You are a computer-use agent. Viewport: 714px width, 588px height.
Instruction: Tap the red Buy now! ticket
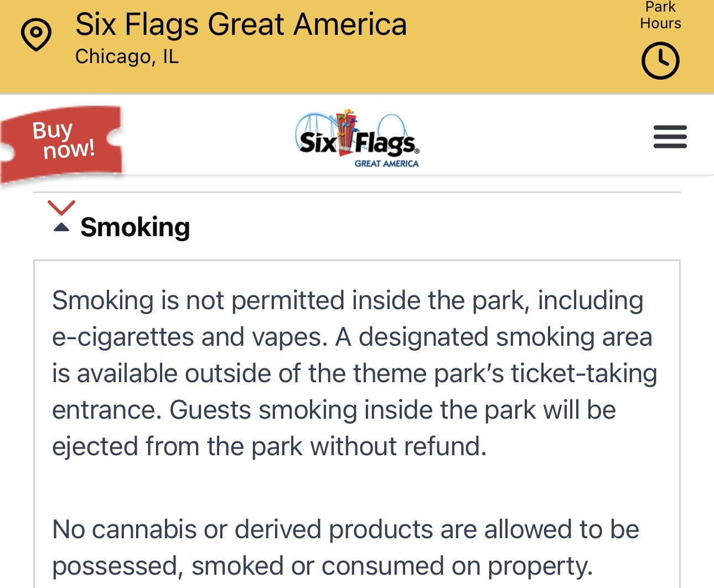(61, 142)
